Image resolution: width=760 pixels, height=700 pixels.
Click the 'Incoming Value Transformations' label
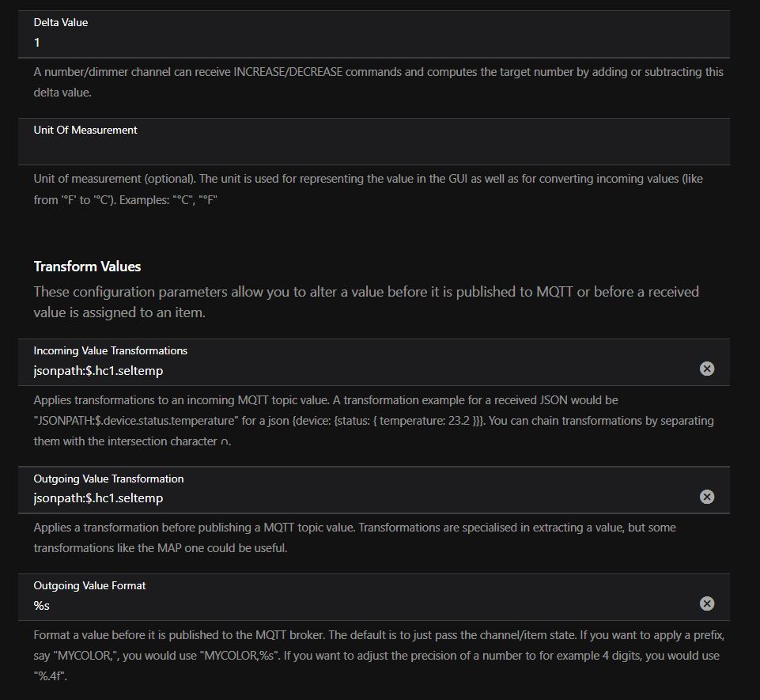click(x=111, y=350)
